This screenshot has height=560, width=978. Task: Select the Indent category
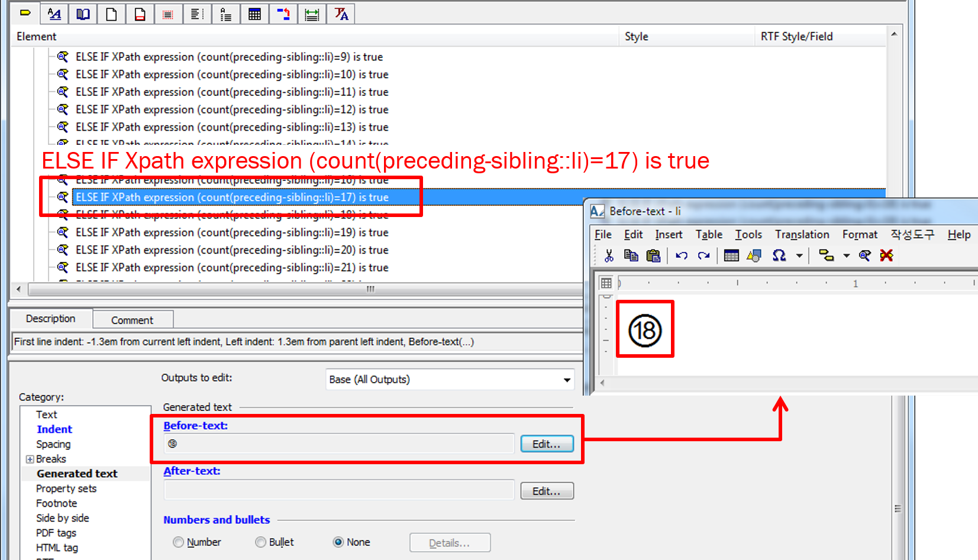54,429
